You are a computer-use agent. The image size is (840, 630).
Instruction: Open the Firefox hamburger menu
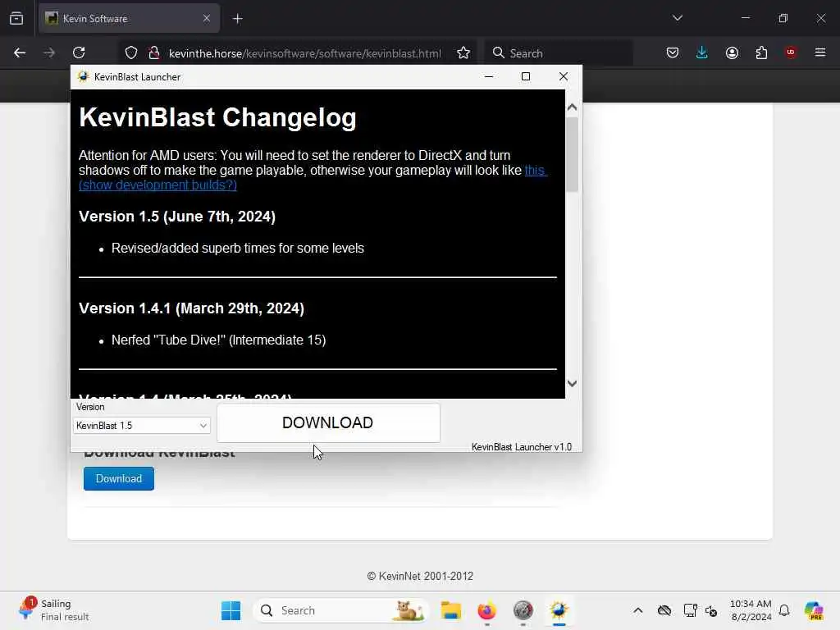tap(820, 52)
